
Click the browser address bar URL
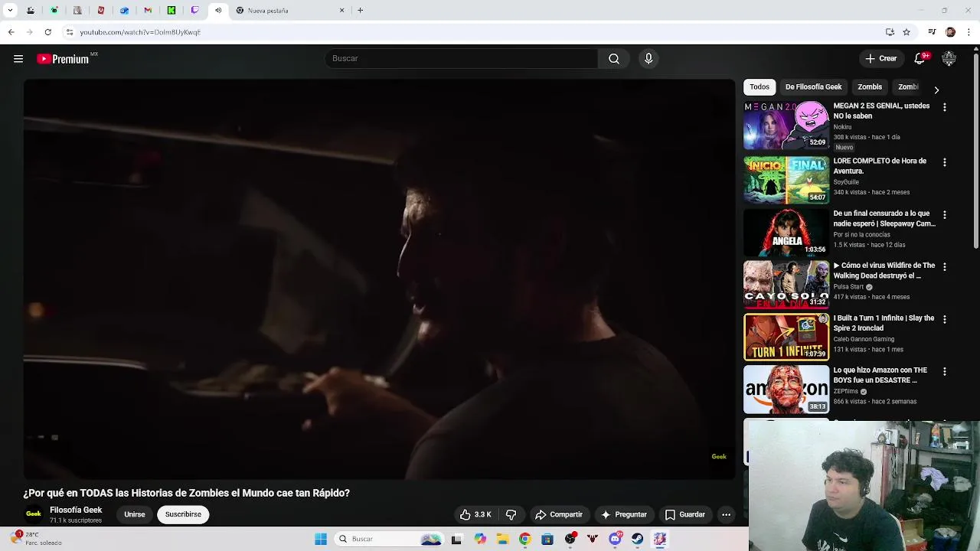pyautogui.click(x=140, y=32)
